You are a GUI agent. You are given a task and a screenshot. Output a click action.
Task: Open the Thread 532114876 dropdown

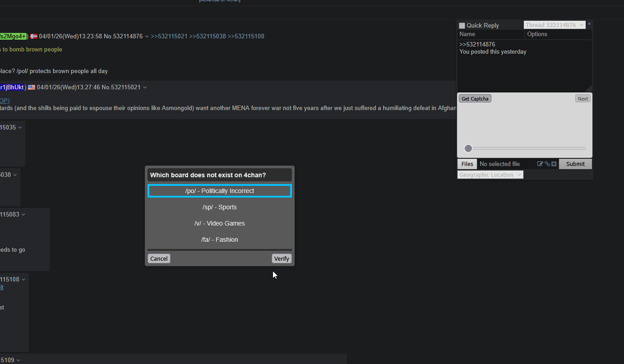[x=555, y=25]
